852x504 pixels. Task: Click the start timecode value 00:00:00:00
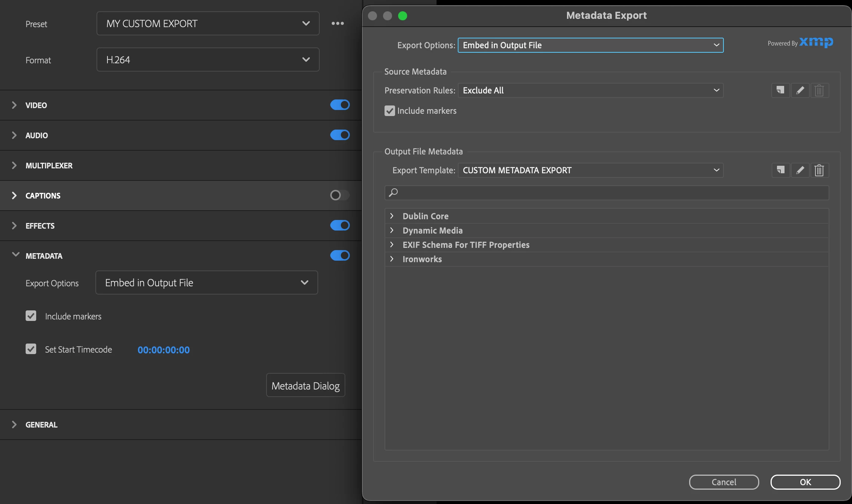[164, 350]
